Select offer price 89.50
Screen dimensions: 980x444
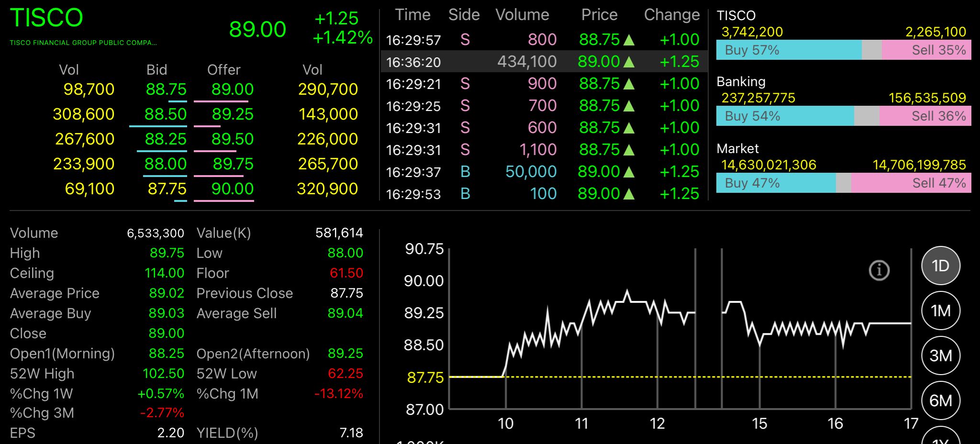[x=233, y=139]
